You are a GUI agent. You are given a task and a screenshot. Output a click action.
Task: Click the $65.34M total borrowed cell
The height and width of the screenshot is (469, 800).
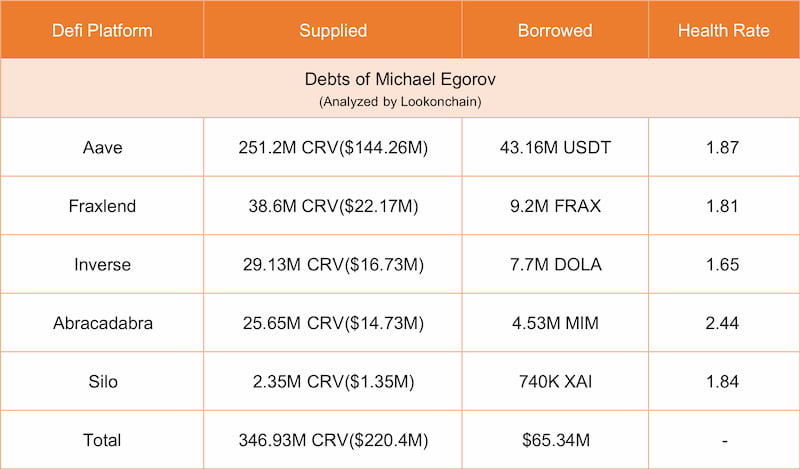tap(554, 440)
